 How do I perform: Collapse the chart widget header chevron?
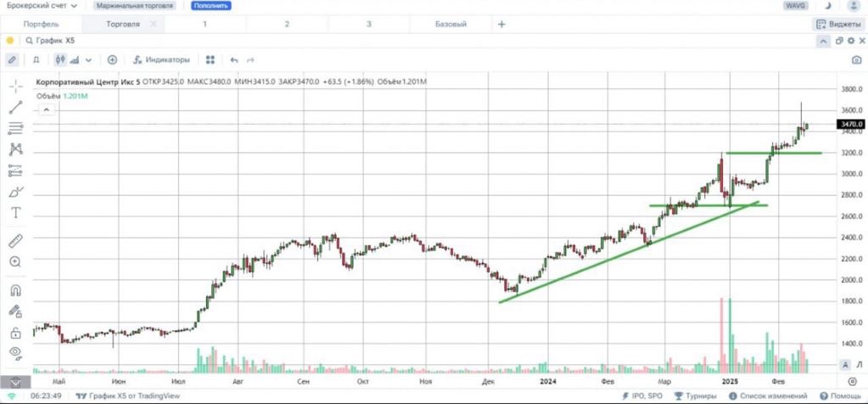823,40
